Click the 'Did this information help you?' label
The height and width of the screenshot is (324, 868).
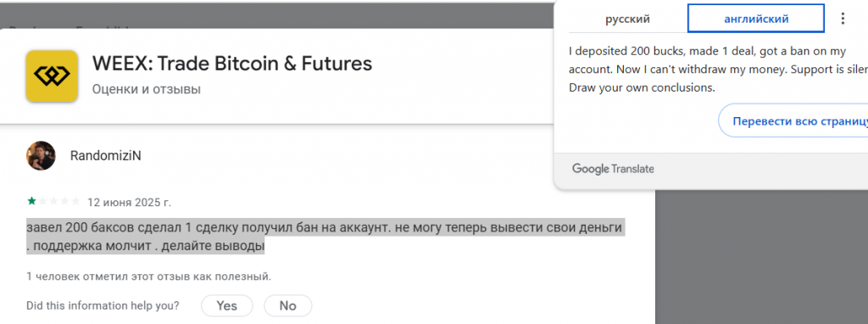(103, 305)
